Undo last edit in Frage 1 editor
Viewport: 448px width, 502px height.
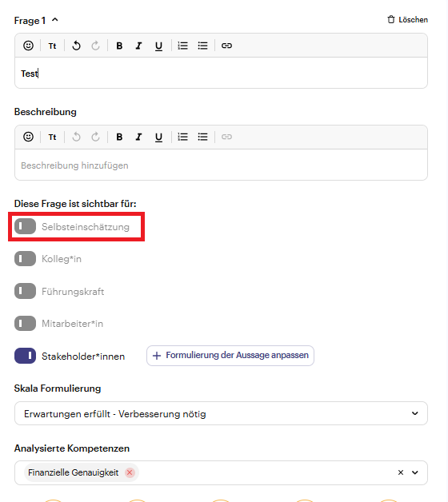pos(76,46)
